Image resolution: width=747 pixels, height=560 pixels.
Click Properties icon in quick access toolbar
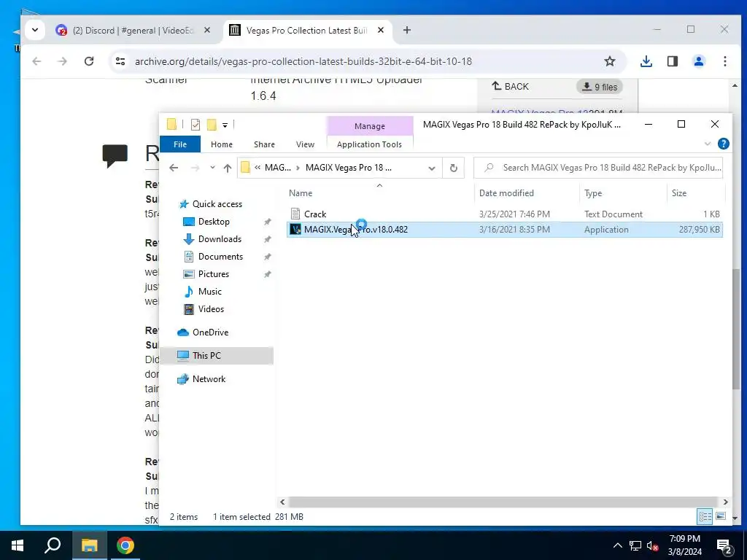coord(196,125)
